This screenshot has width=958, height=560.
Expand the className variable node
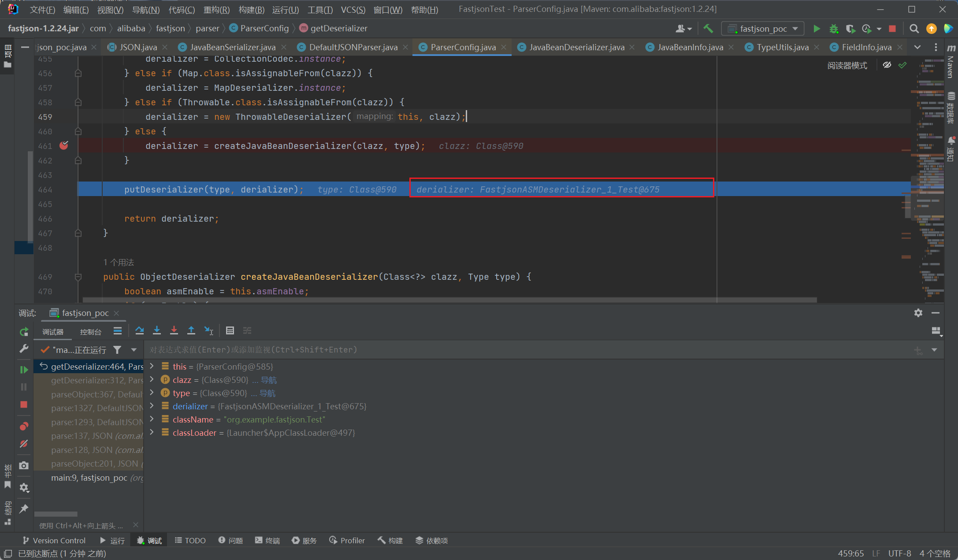[x=152, y=419]
